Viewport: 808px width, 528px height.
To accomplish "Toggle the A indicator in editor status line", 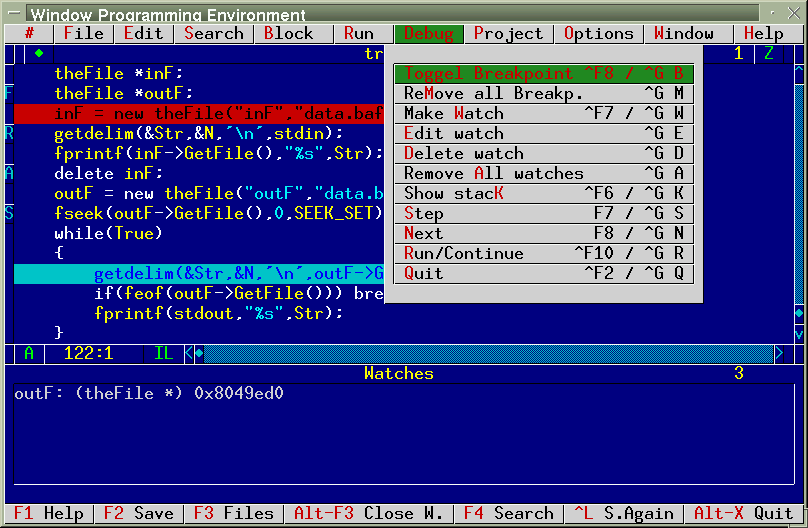I will (x=29, y=353).
